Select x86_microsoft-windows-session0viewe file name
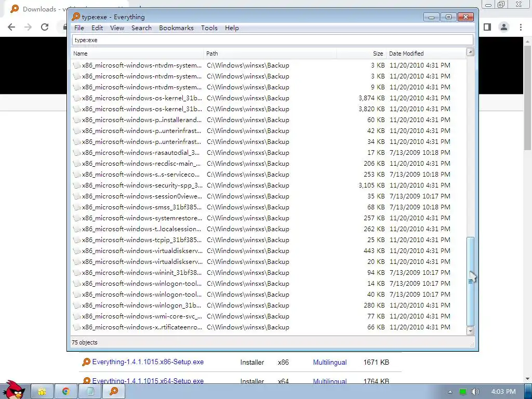The image size is (532, 399). 142,196
